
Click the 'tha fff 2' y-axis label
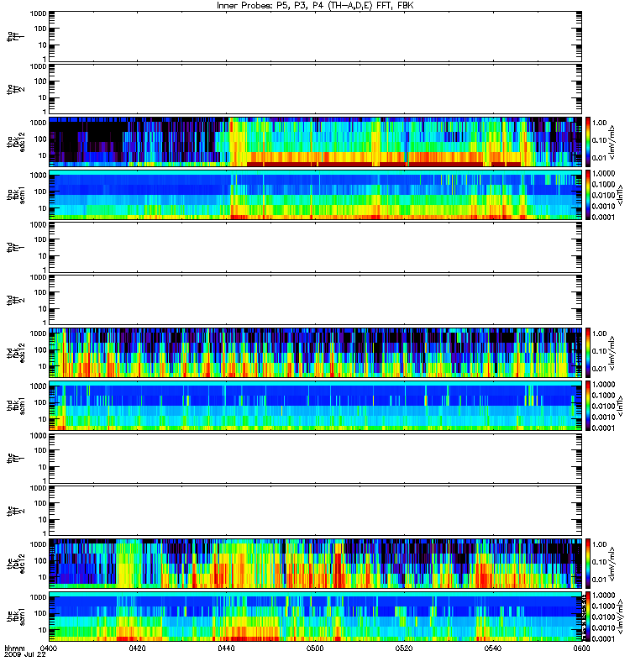[16, 89]
